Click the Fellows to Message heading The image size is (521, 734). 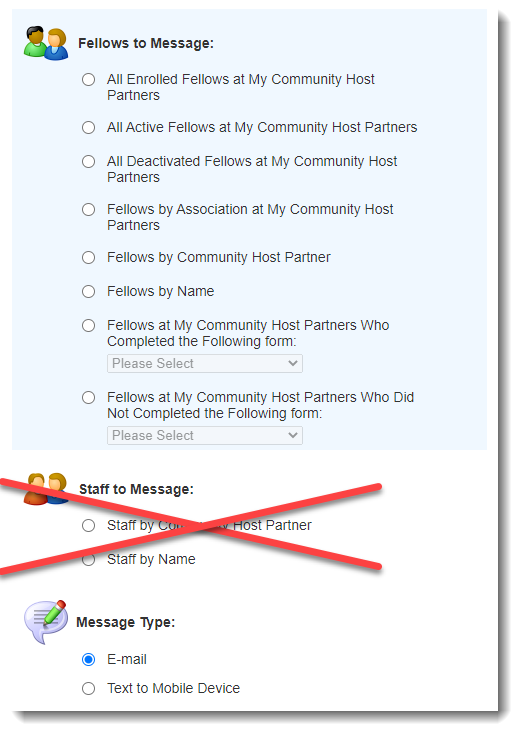pos(146,44)
